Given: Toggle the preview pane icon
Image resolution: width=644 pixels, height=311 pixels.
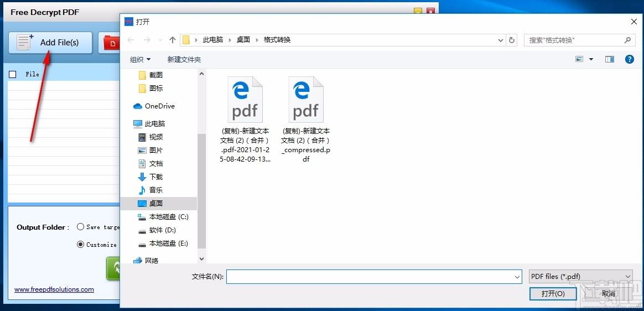Looking at the screenshot, I should click(610, 59).
